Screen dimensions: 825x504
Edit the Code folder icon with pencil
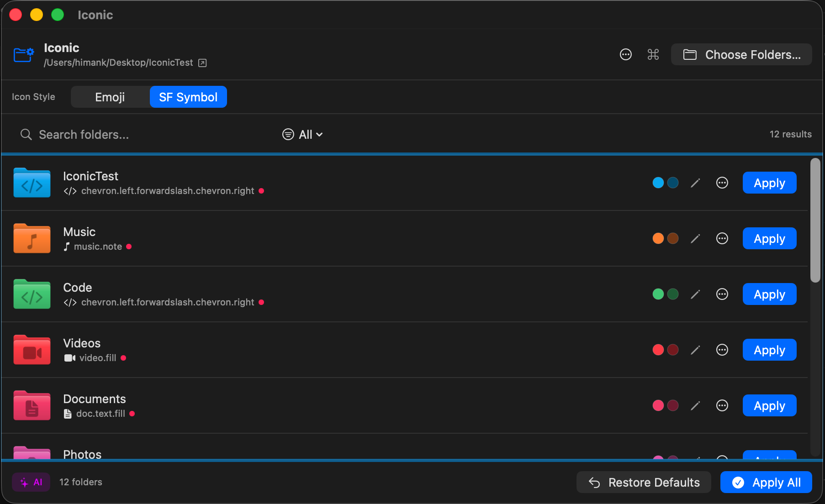[695, 294]
